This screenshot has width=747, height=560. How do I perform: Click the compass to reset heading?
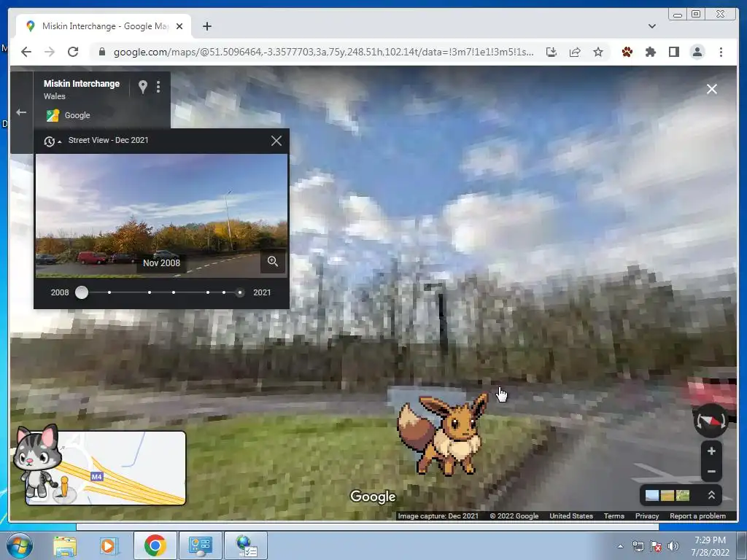pyautogui.click(x=711, y=421)
